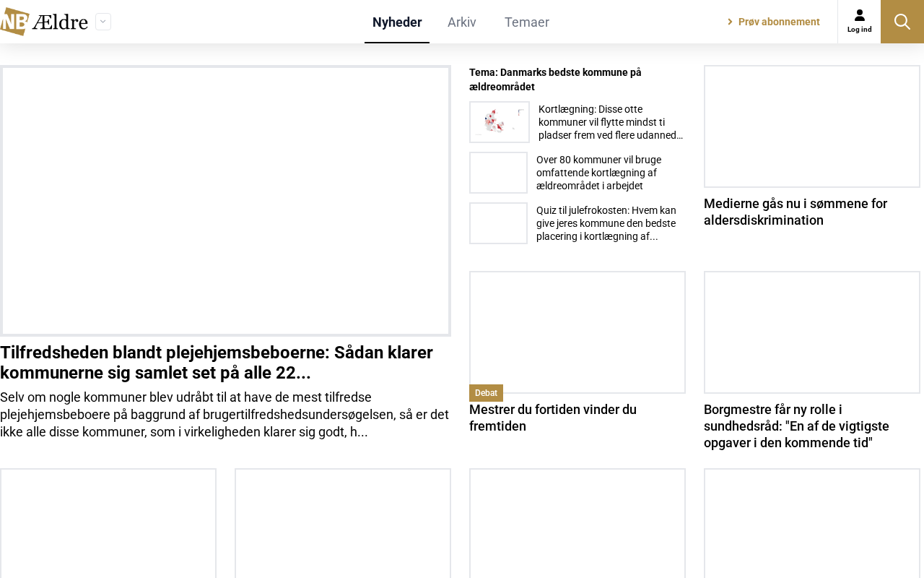
Task: Open Borgmestre får ny rolle article
Action: pyautogui.click(x=796, y=426)
